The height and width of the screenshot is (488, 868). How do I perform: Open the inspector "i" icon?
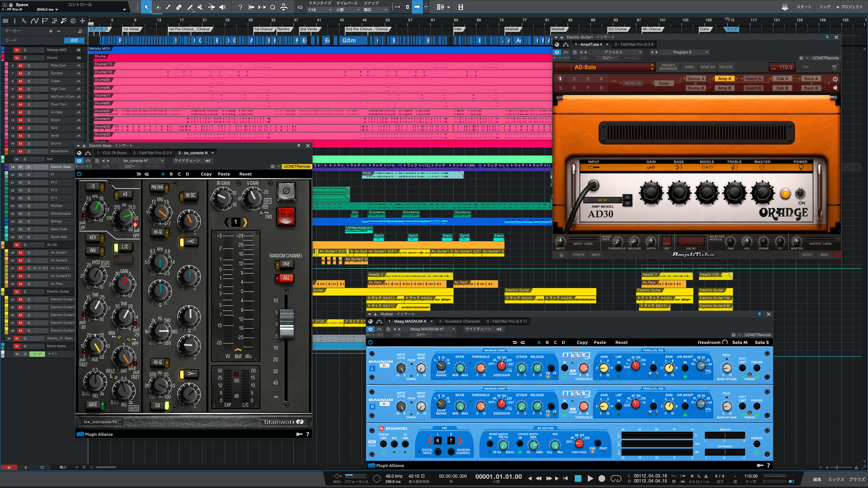click(x=14, y=21)
